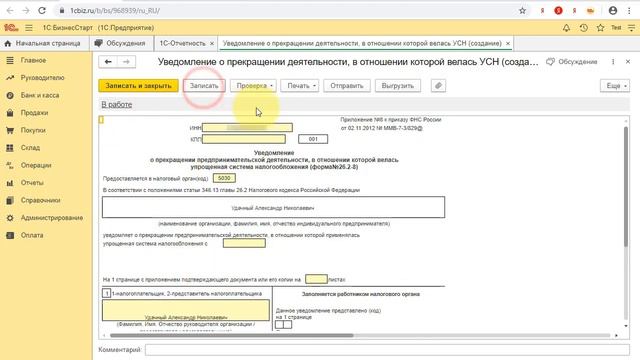Open the history clock icon

pyautogui.click(x=584, y=28)
